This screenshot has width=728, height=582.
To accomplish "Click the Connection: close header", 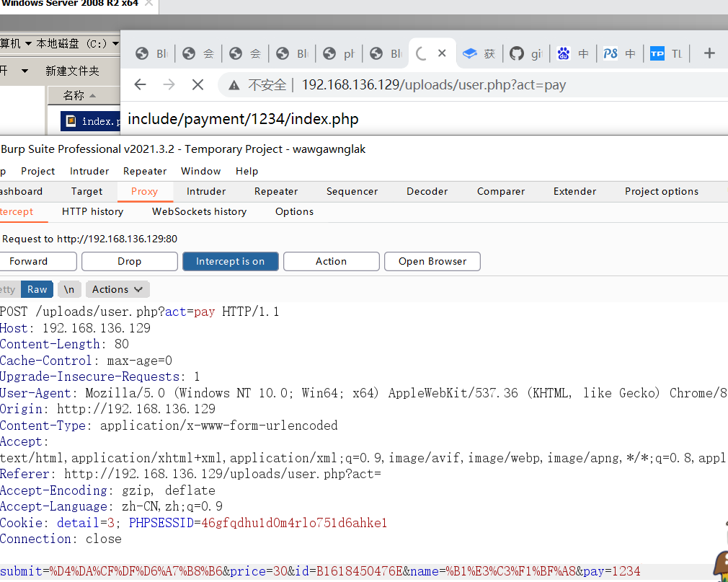I will pyautogui.click(x=61, y=539).
